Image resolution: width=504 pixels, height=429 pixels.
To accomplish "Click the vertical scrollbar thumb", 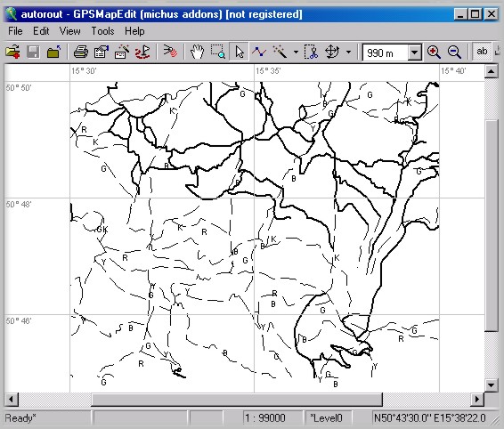I will click(x=492, y=225).
